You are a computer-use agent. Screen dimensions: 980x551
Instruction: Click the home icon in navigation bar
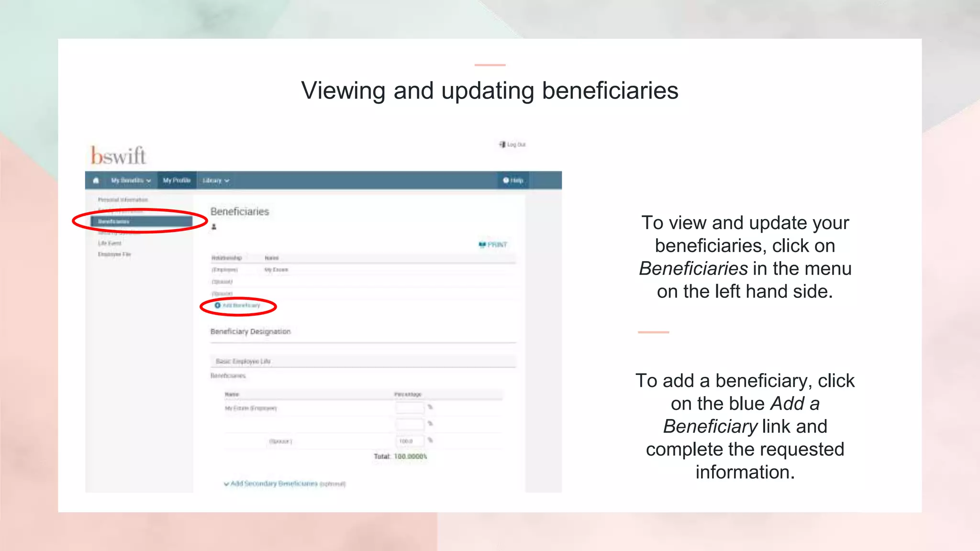(96, 180)
